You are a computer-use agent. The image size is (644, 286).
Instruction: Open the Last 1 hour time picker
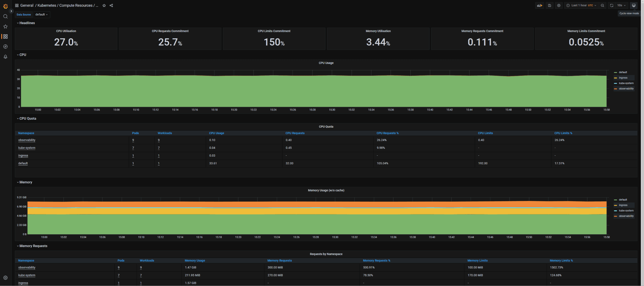pyautogui.click(x=581, y=5)
